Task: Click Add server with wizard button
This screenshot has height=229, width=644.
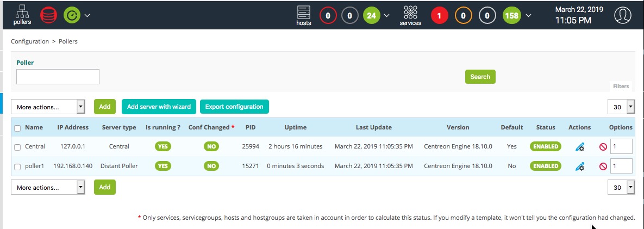Action: click(159, 107)
